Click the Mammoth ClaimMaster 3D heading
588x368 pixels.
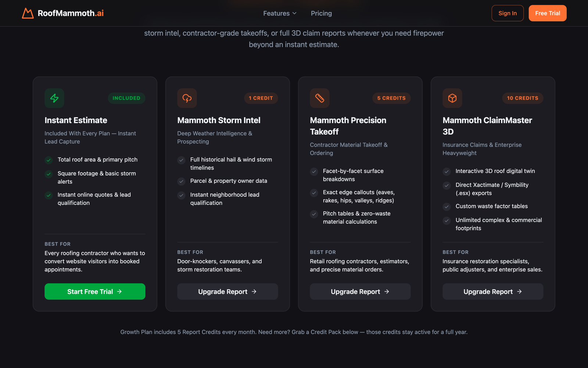(x=487, y=126)
